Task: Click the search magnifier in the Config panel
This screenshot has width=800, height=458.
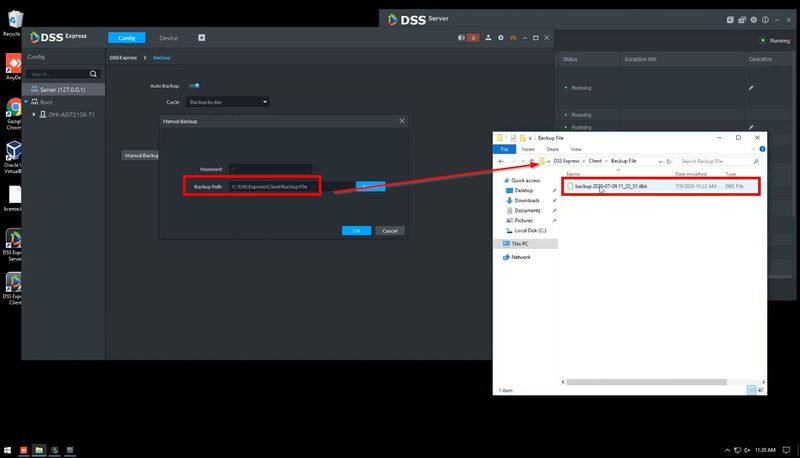Action: (93, 74)
